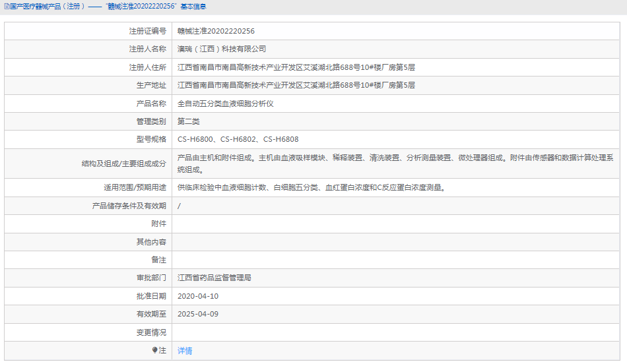This screenshot has height=364, width=627.
Task: Click approval date 2020-04-10
Action: click(198, 296)
